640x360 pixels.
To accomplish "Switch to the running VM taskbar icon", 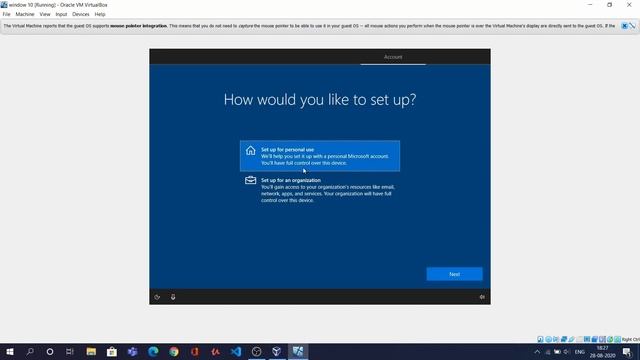I will pyautogui.click(x=298, y=351).
